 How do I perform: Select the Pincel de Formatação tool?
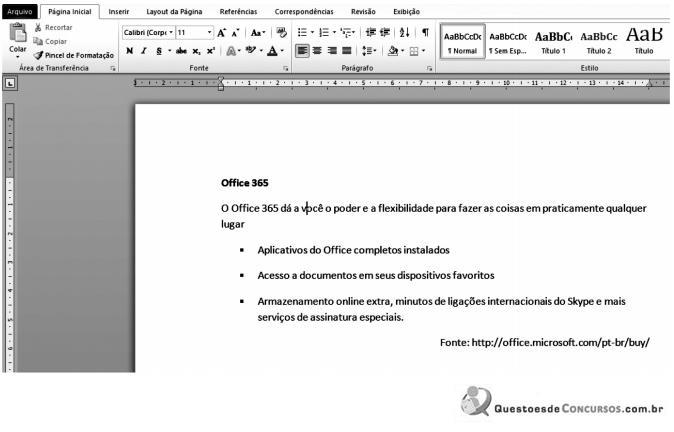click(74, 55)
